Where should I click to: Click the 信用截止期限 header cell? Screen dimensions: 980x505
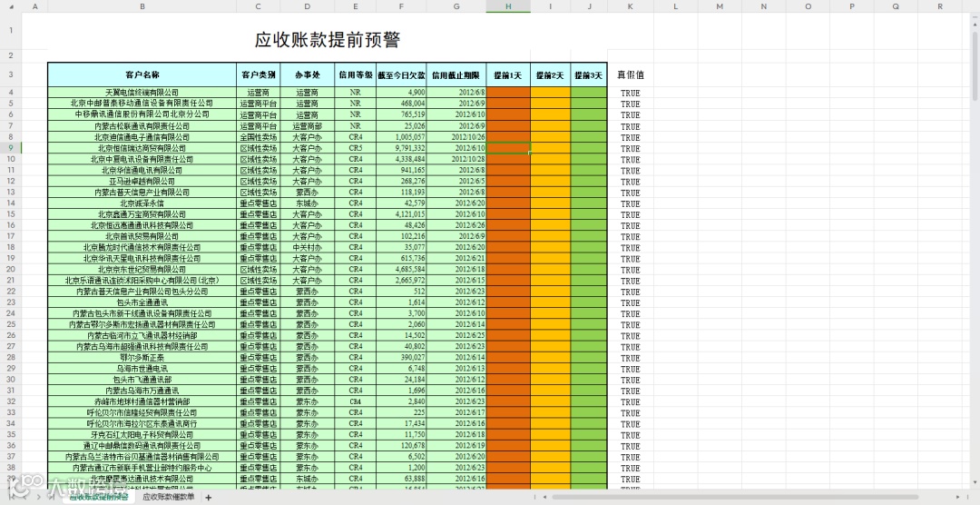click(x=456, y=75)
